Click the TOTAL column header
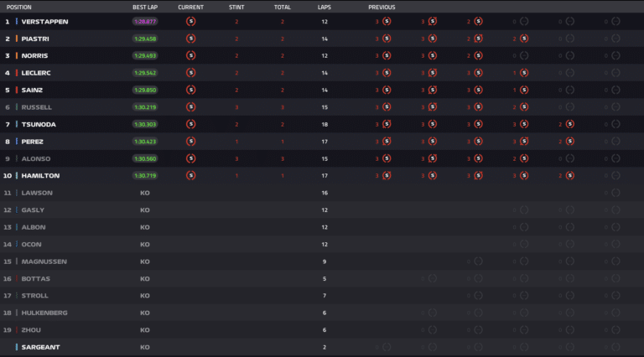 282,7
